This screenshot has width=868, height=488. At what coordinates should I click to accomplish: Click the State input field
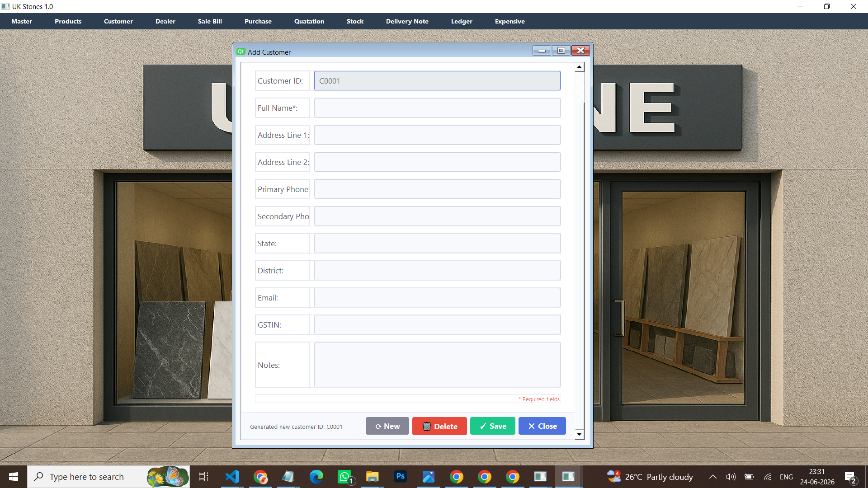[437, 244]
